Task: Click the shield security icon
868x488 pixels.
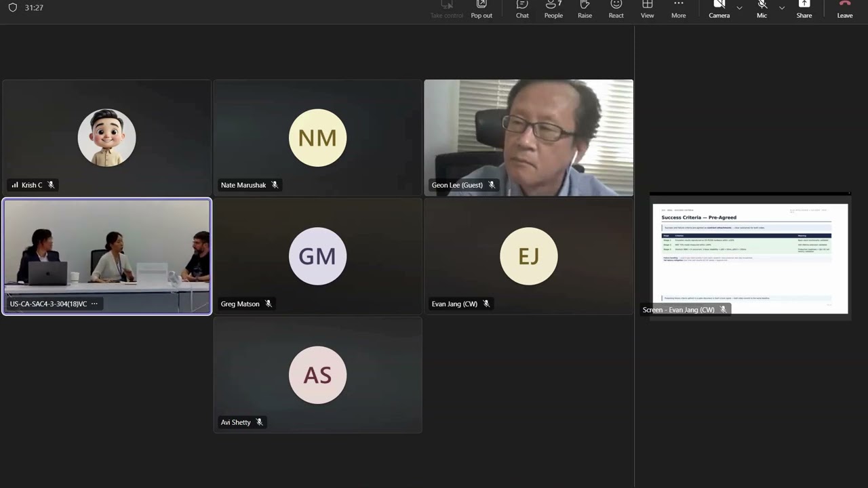Action: tap(12, 7)
